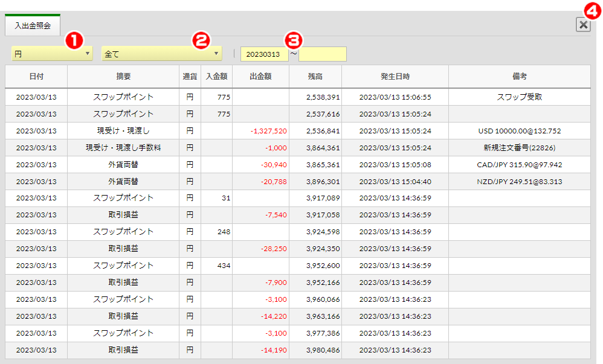Click timestamp 2023/03/13 15:04:40
Image resolution: width=603 pixels, height=364 pixels.
pos(395,182)
